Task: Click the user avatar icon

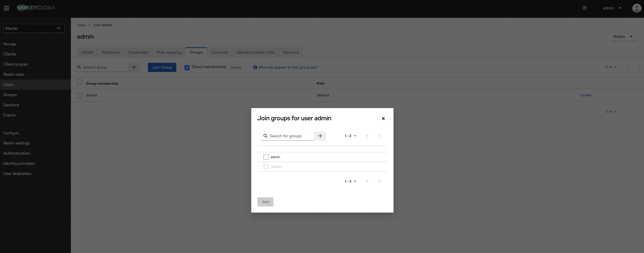Action: coord(637,8)
